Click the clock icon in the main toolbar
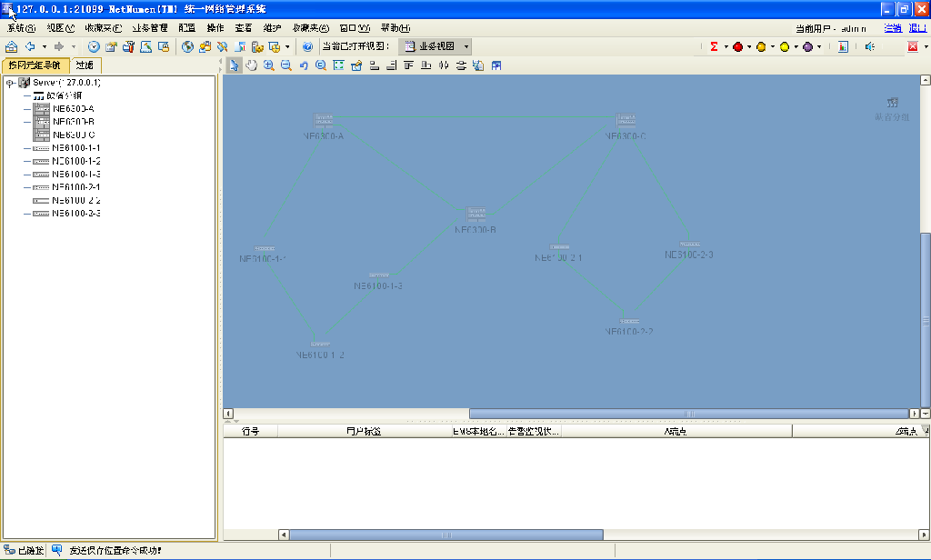 (94, 47)
